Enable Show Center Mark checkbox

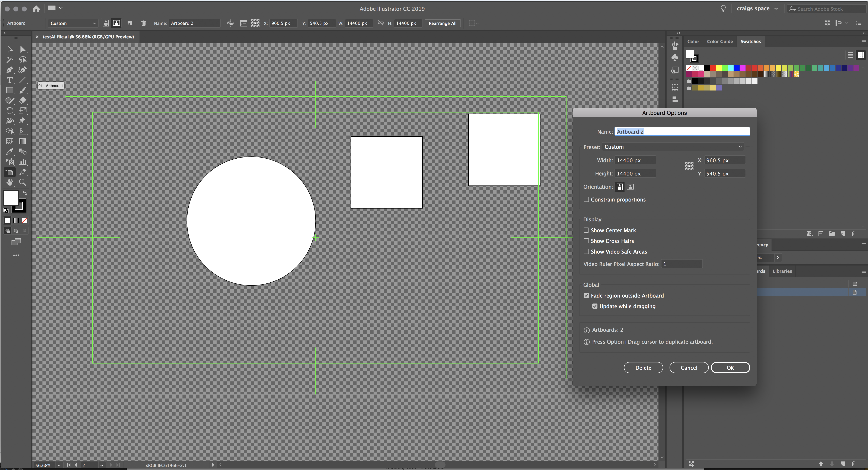[x=586, y=230]
